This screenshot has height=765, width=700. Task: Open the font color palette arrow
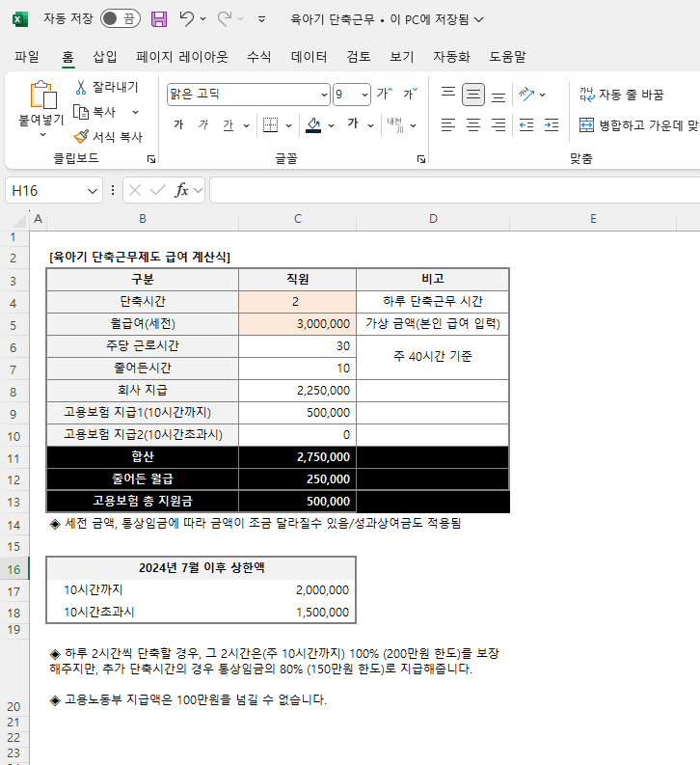point(371,125)
